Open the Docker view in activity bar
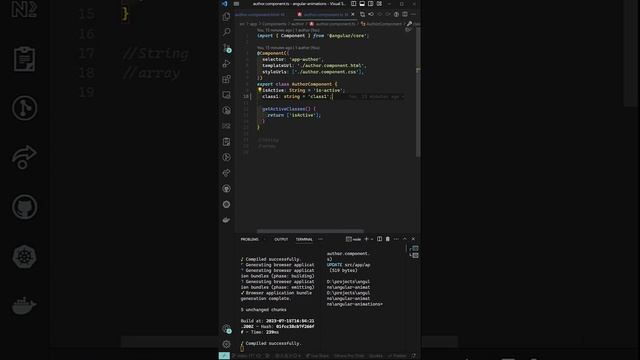The height and width of the screenshot is (360, 640). click(227, 220)
